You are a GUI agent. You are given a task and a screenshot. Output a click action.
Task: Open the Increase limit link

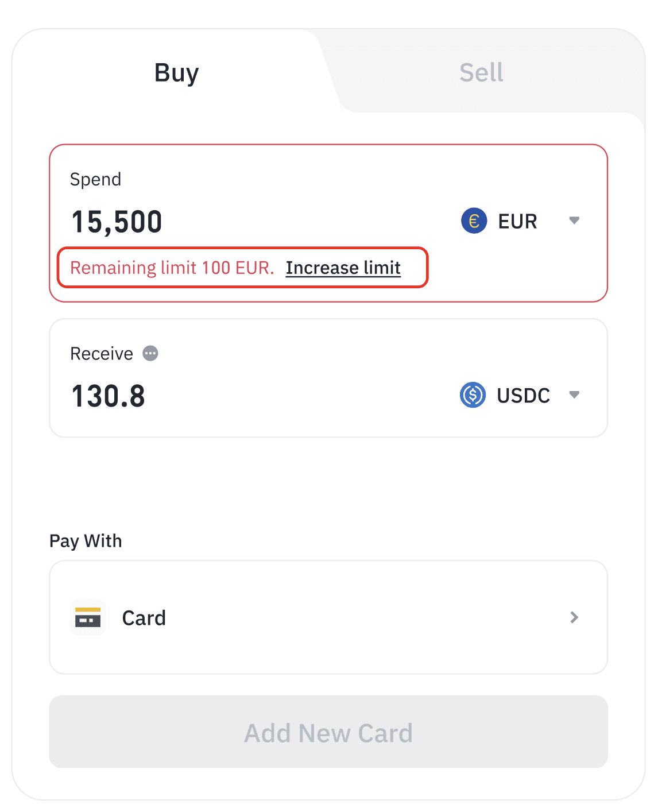pos(343,268)
